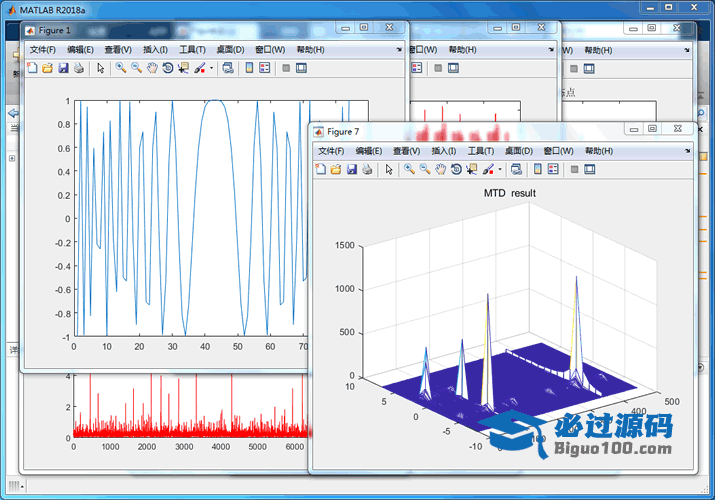This screenshot has width=715, height=500.
Task: Click New Figure icon in Figure 1 toolbar
Action: click(32, 68)
